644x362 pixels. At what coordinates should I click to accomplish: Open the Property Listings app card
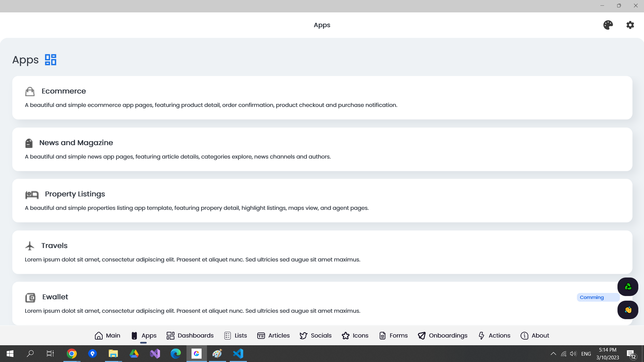pyautogui.click(x=322, y=201)
